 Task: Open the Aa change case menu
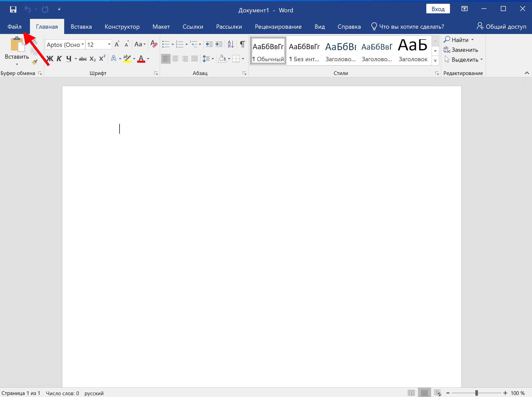[x=140, y=44]
